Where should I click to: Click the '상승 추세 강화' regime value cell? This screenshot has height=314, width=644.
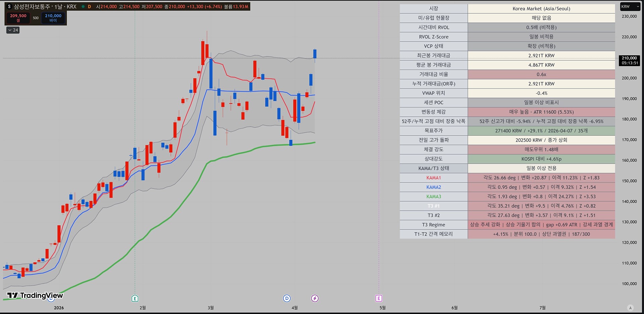tap(541, 225)
